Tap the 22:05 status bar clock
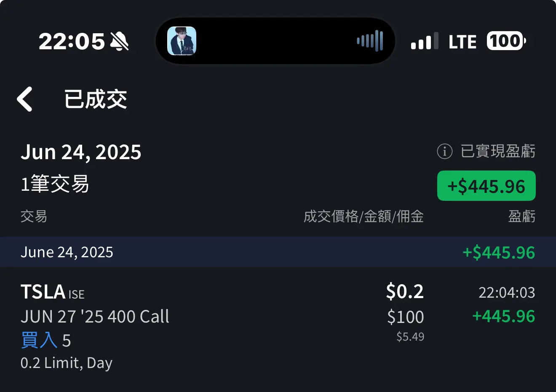The height and width of the screenshot is (392, 556). point(72,41)
